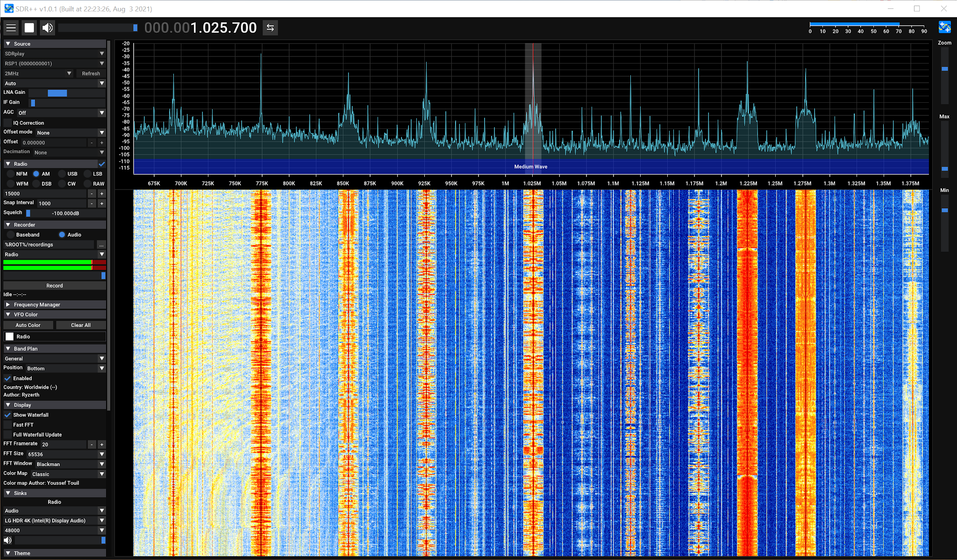
Task: Browse recordings folder with the ... button
Action: click(101, 245)
